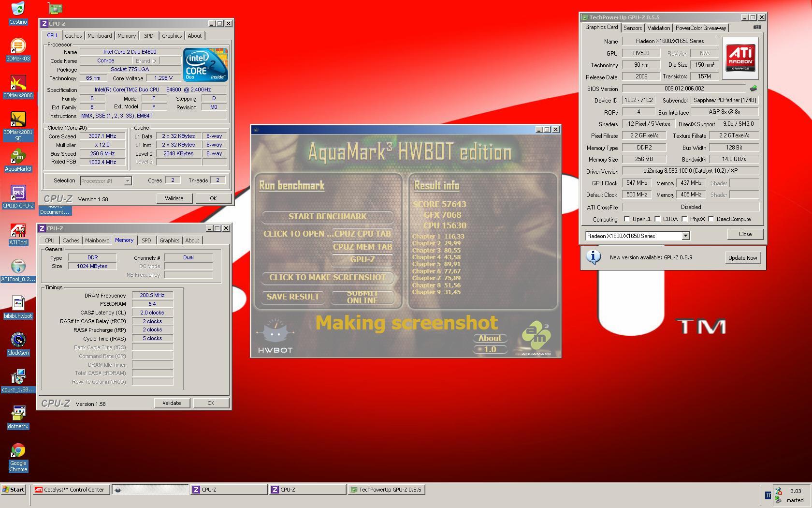Click the circuit board icon atop the desktop
Viewport: 812px width, 508px height.
pos(56,8)
